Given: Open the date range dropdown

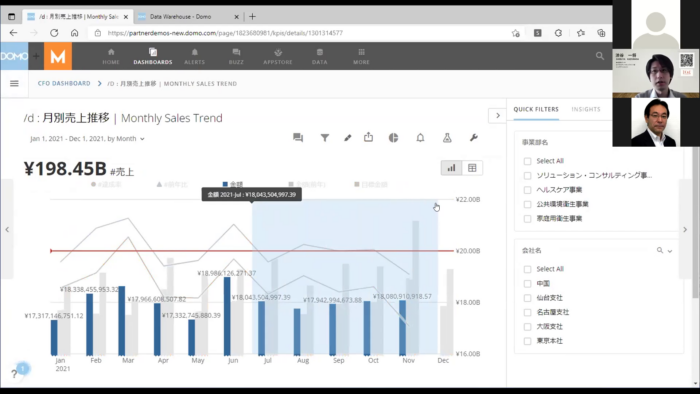Looking at the screenshot, I should (x=88, y=139).
